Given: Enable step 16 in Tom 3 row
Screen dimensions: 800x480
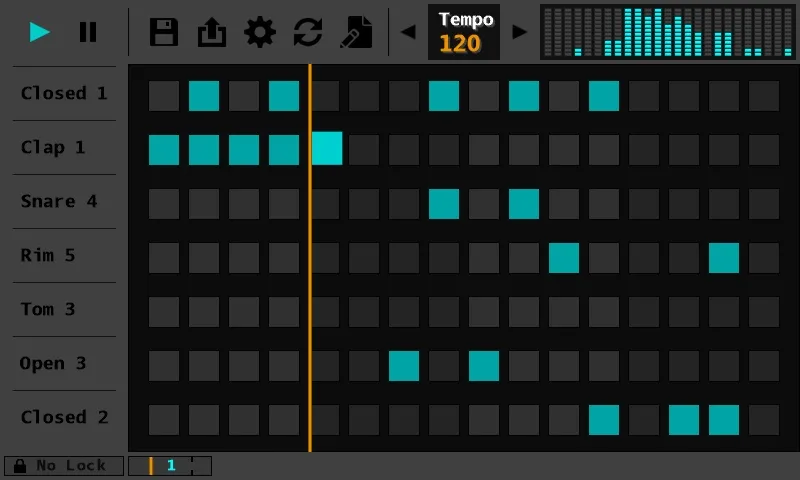Looking at the screenshot, I should pos(764,312).
